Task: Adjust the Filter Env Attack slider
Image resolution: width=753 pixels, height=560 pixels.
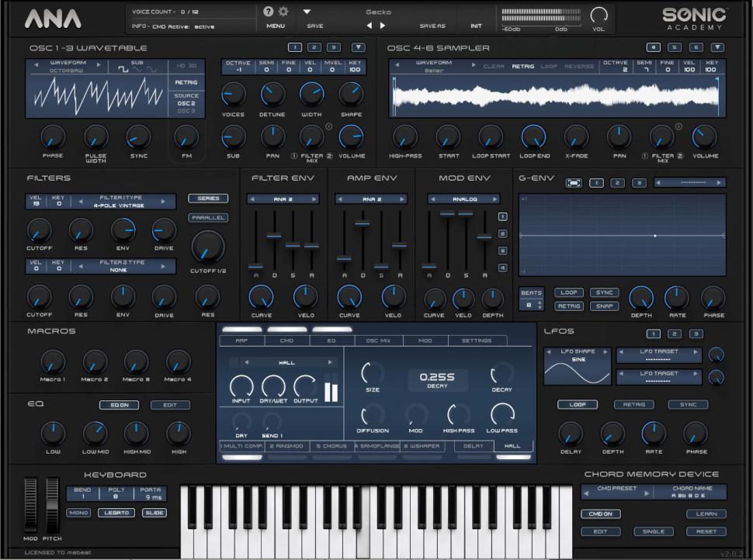Action: [255, 266]
